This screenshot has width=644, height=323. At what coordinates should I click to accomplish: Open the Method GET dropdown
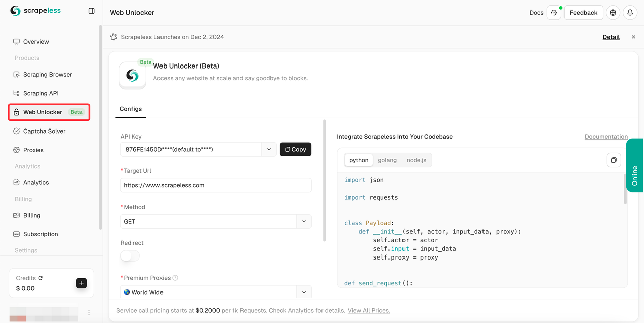click(216, 221)
